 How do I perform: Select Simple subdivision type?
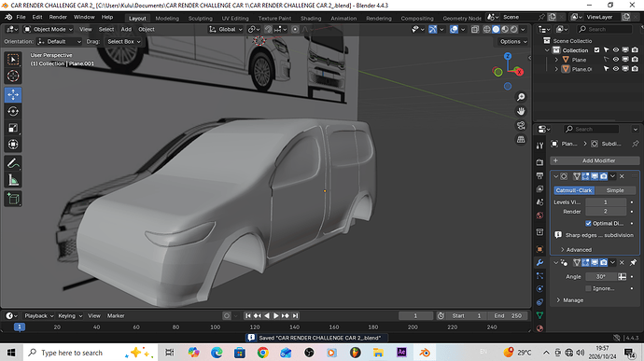pyautogui.click(x=615, y=190)
